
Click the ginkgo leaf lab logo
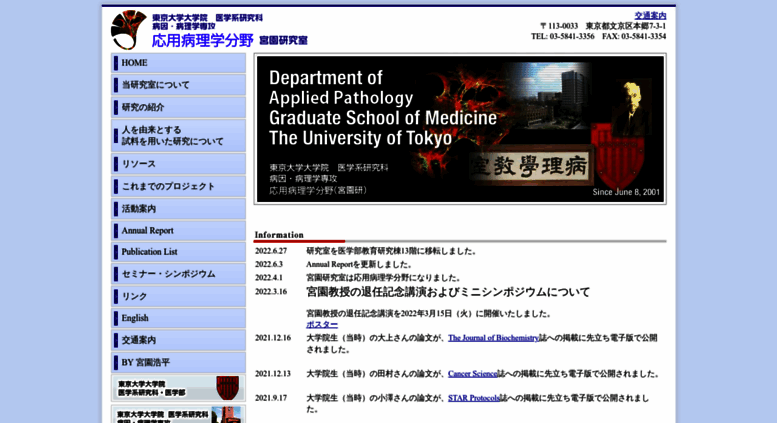(x=129, y=30)
